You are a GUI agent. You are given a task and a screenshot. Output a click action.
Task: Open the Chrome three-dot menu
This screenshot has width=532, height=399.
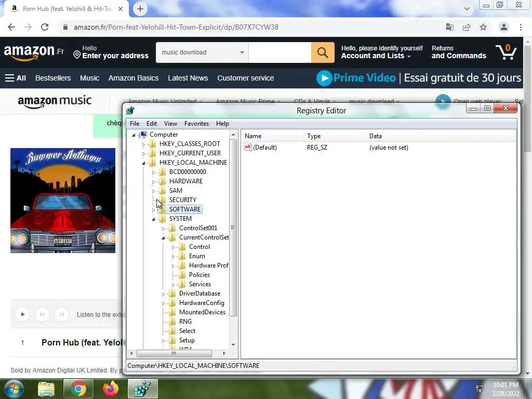click(521, 27)
